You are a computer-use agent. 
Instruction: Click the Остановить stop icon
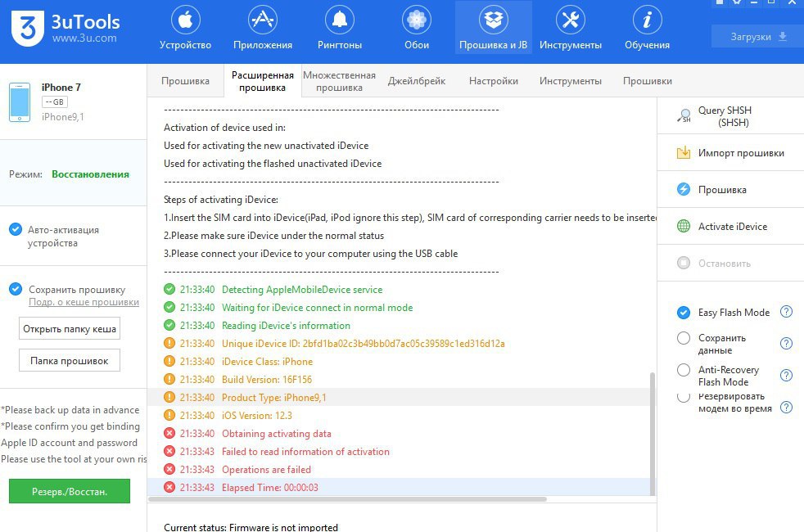(x=684, y=263)
